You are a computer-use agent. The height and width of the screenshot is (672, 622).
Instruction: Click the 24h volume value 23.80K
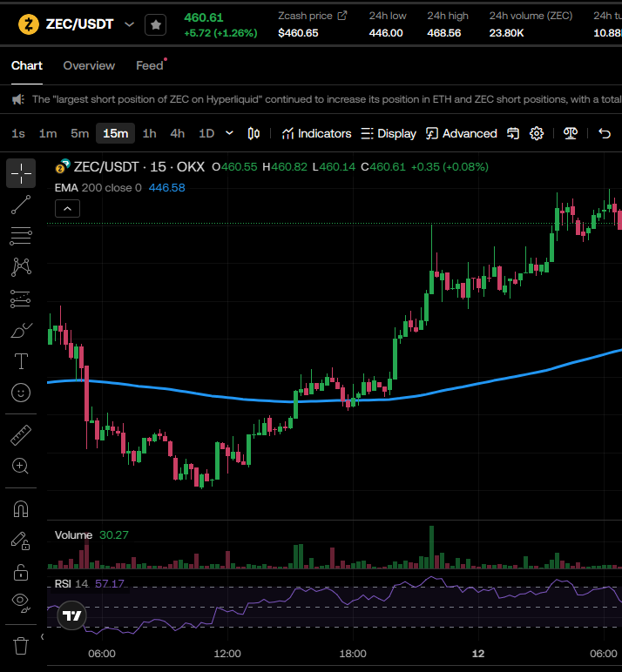[506, 33]
